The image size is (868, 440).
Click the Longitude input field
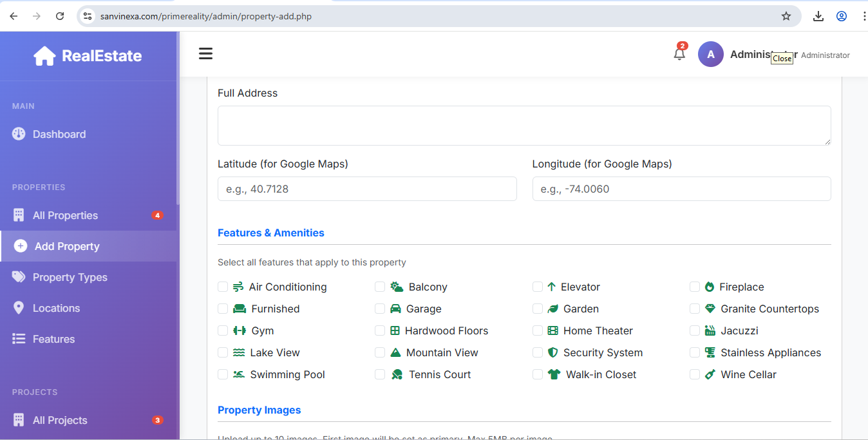click(x=681, y=189)
